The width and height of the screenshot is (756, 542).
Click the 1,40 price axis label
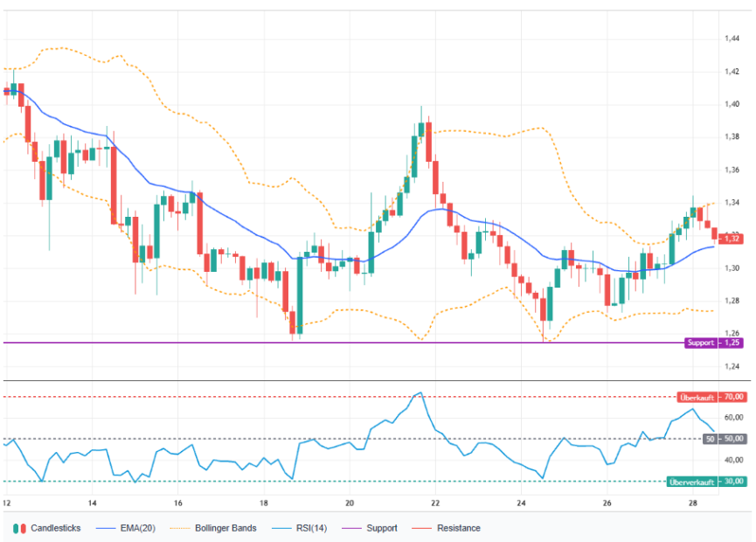pyautogui.click(x=732, y=104)
